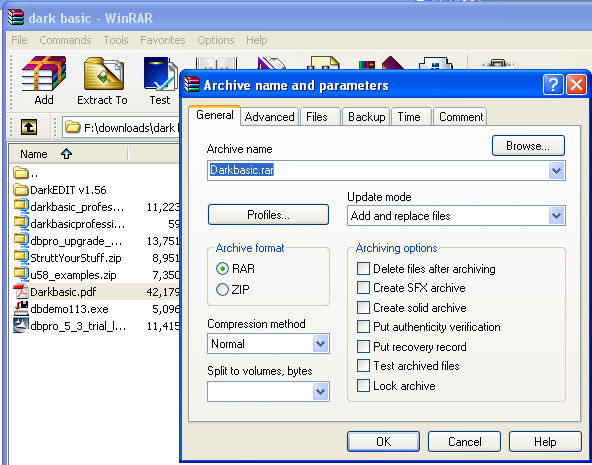
Task: Select the darkbasic_profes... file name
Action: 77,207
